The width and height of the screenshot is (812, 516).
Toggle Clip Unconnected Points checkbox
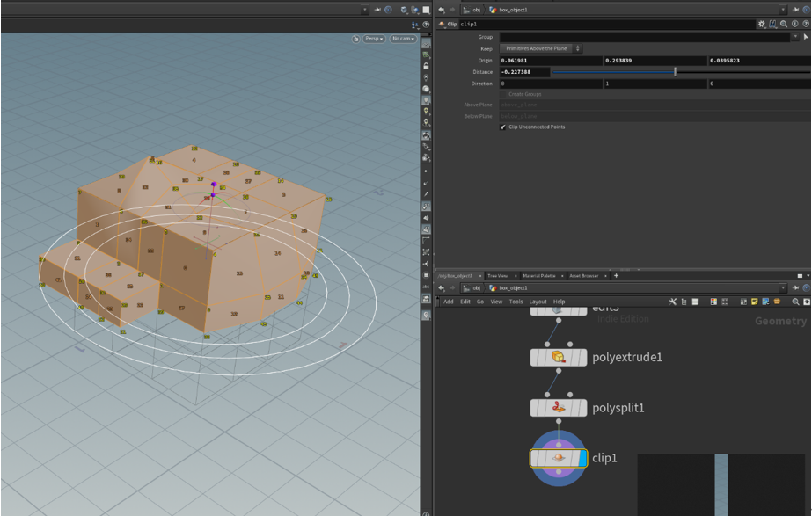coord(503,127)
